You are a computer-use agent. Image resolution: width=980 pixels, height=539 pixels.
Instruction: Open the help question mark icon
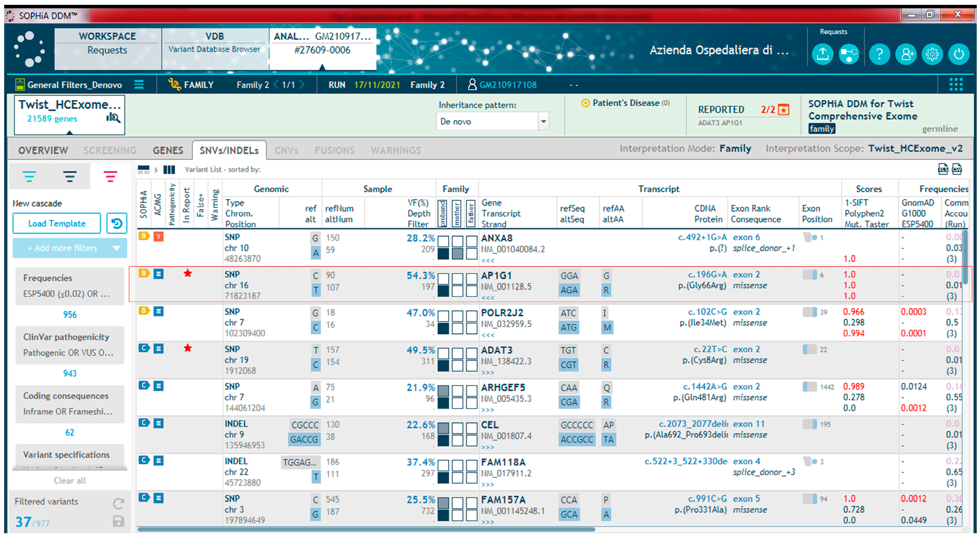click(879, 54)
